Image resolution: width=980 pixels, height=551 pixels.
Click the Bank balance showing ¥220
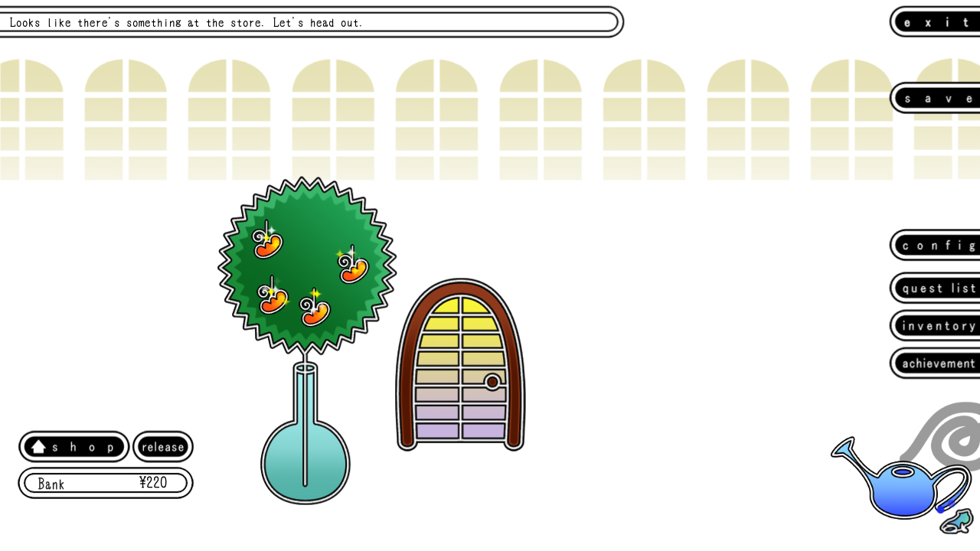pos(105,483)
